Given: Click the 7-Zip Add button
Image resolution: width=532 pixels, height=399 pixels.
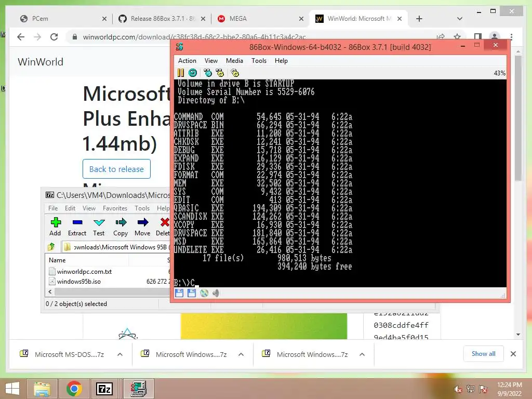Looking at the screenshot, I should coord(55,227).
